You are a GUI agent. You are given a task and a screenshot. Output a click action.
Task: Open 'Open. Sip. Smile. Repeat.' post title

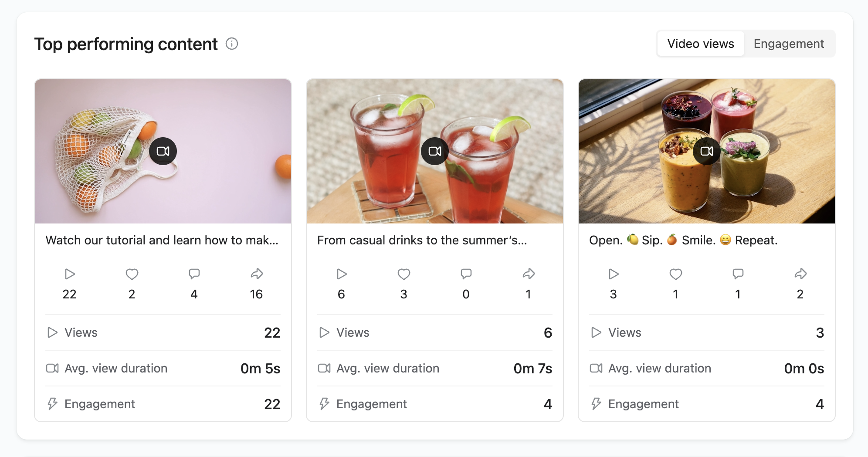(x=683, y=240)
